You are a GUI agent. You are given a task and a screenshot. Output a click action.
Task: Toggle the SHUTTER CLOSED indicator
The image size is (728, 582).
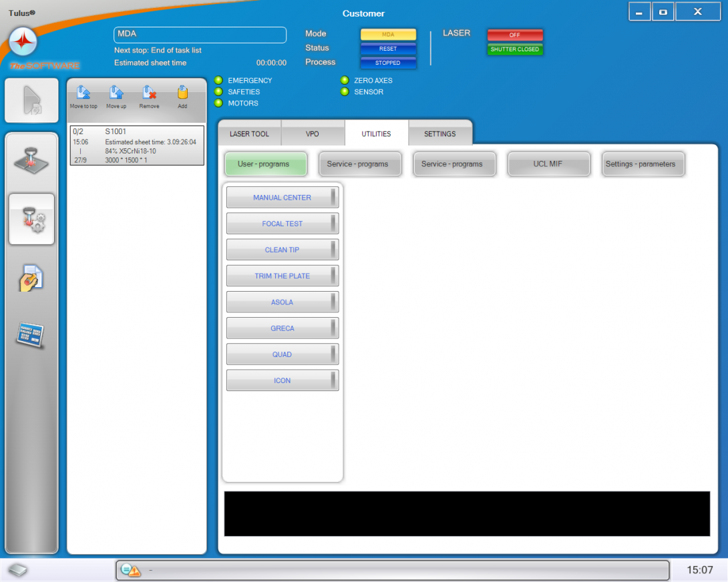tap(514, 49)
